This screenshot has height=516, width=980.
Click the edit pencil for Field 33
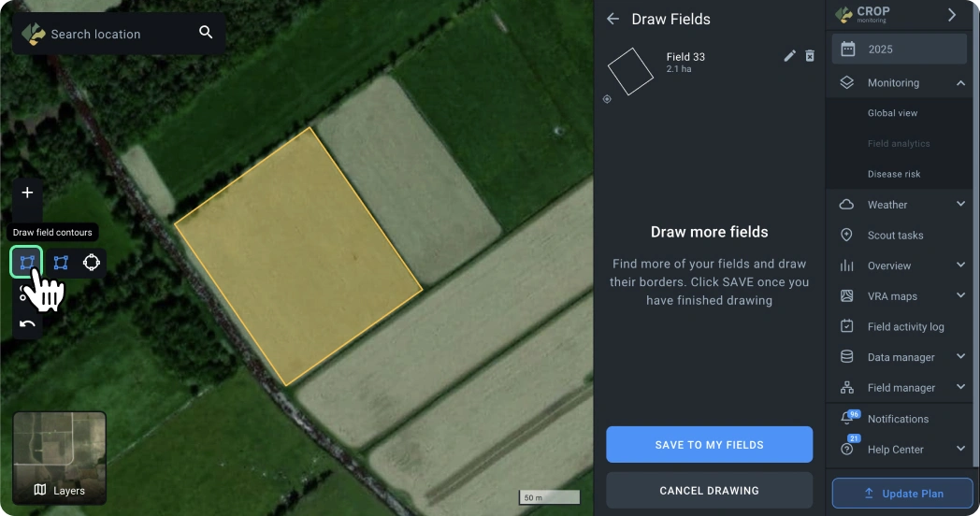coord(789,56)
